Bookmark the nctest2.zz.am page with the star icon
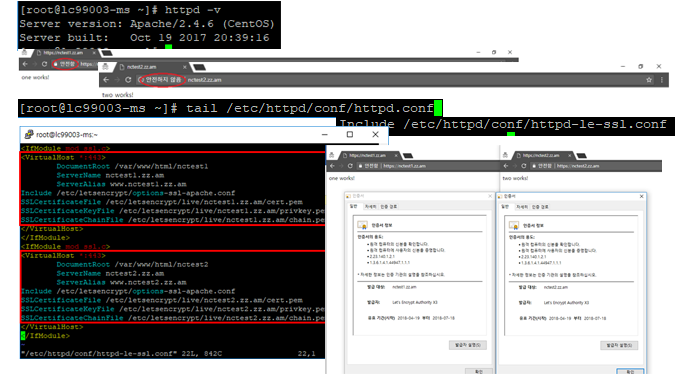 649,80
